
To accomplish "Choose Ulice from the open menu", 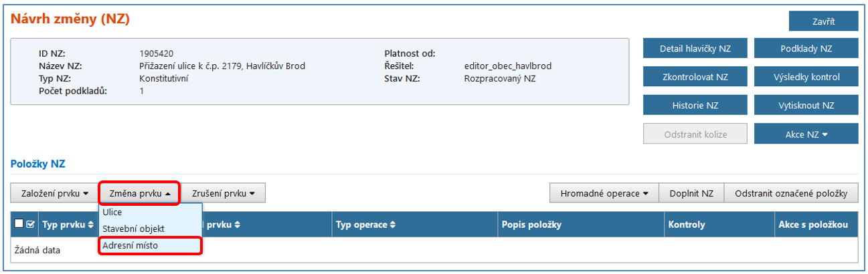I will pyautogui.click(x=112, y=213).
